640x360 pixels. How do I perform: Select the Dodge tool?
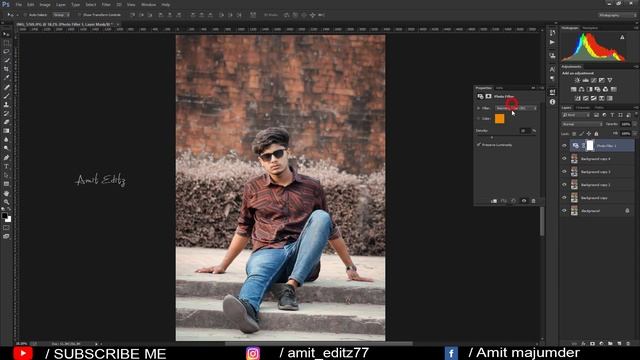click(x=6, y=149)
